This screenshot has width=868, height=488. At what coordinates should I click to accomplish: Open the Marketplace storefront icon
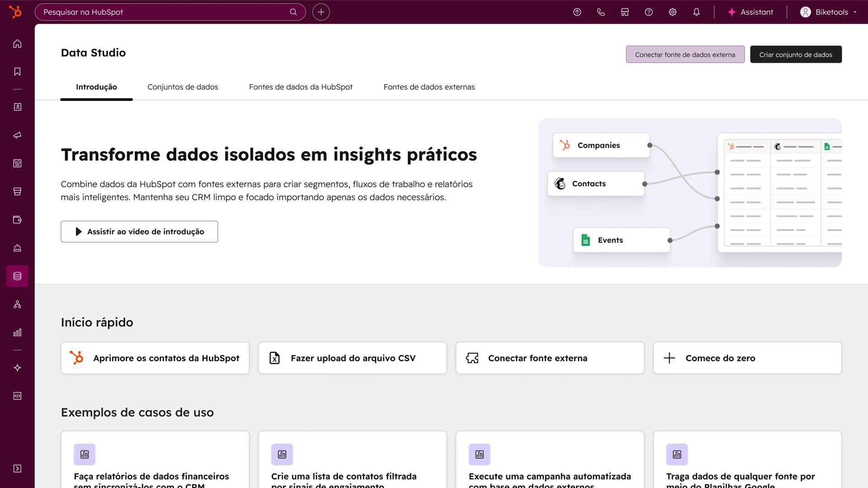625,12
